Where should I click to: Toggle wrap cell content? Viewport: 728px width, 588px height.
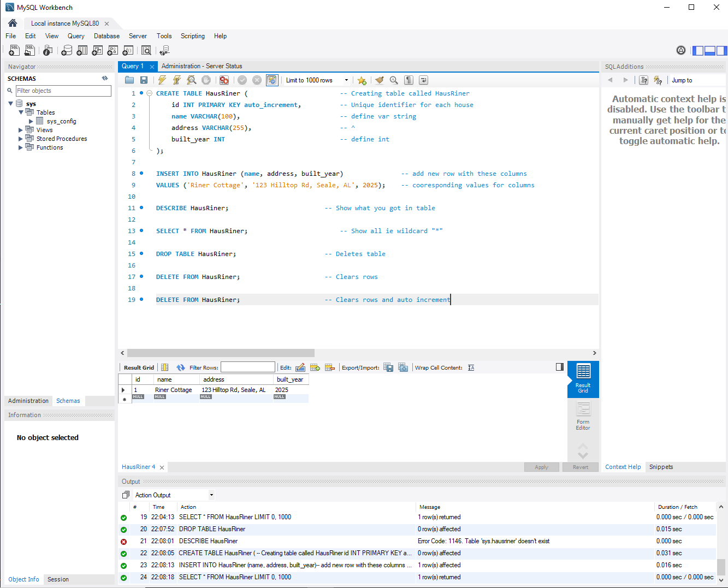(x=471, y=367)
